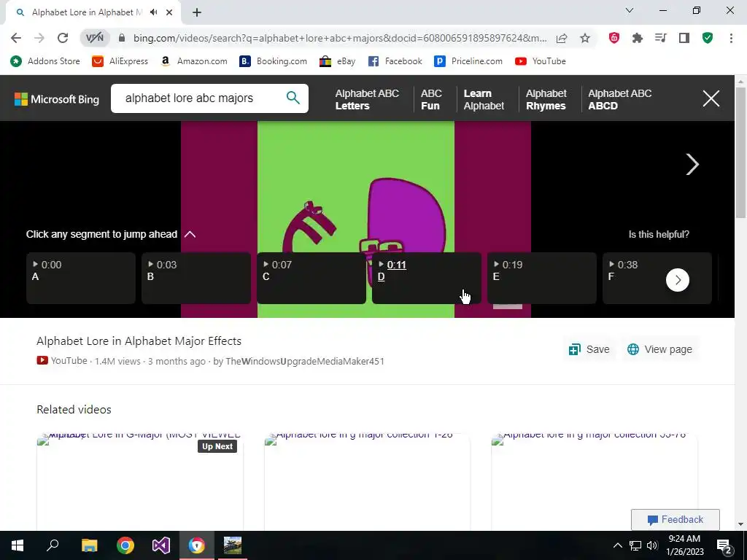Open the eBay bookmark

[x=337, y=61]
